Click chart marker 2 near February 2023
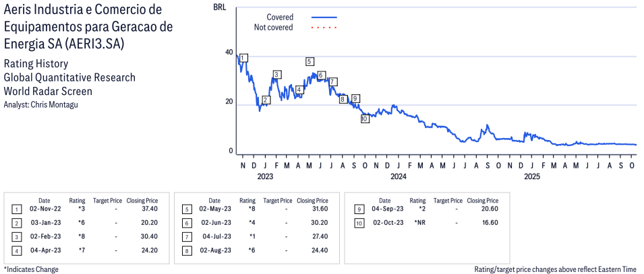This screenshot has width=644, height=274. (x=266, y=100)
